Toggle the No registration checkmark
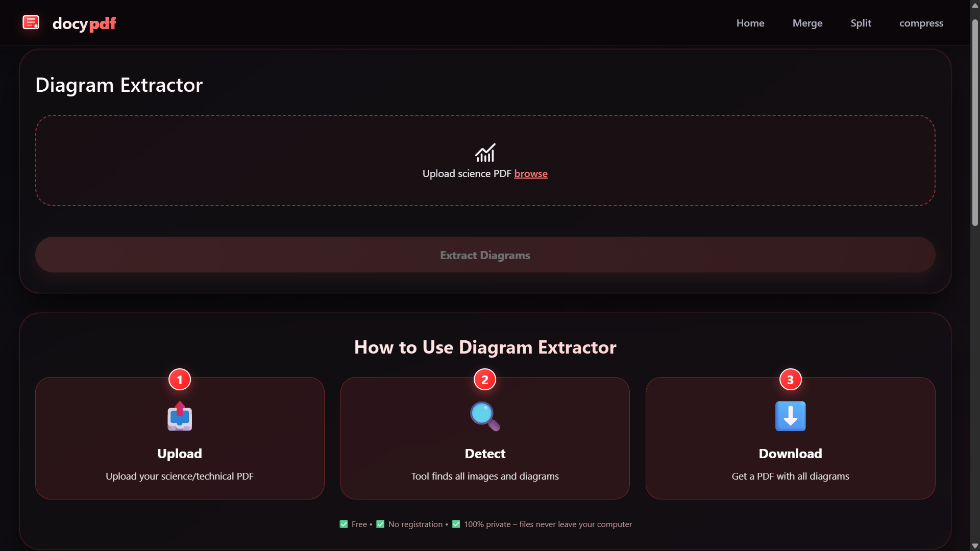The width and height of the screenshot is (980, 551). [380, 524]
